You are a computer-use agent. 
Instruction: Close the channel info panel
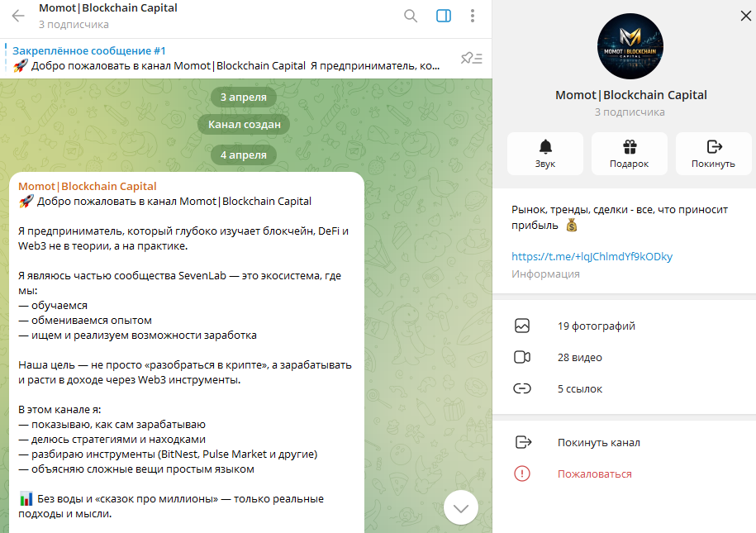click(745, 16)
